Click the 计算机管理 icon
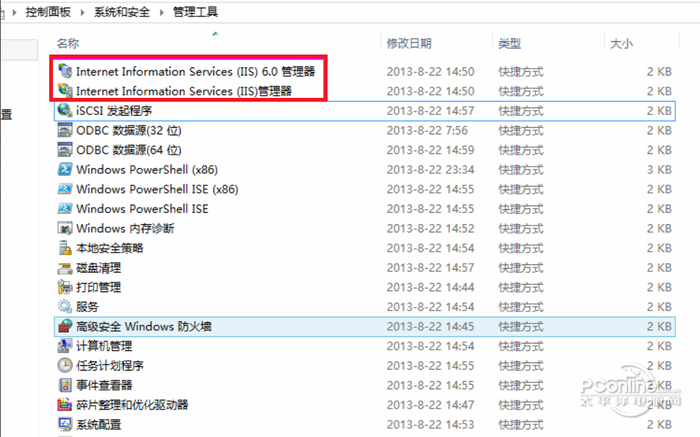The image size is (700, 437). 65,346
